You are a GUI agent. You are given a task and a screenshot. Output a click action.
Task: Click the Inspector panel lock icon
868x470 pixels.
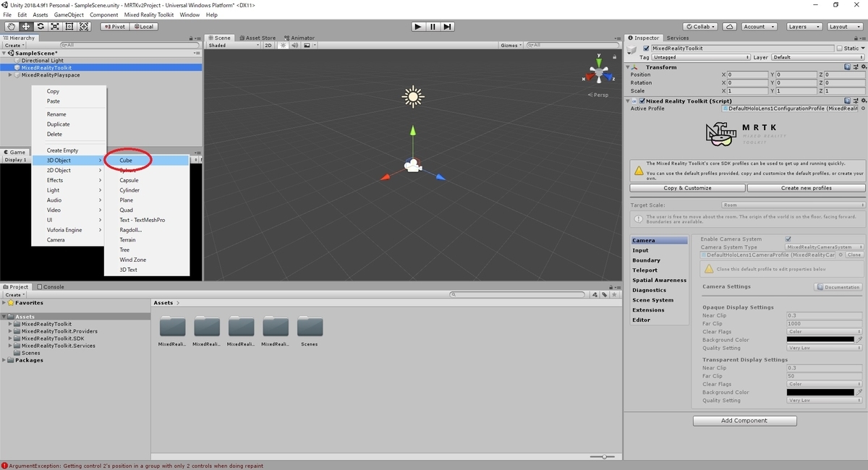click(855, 38)
